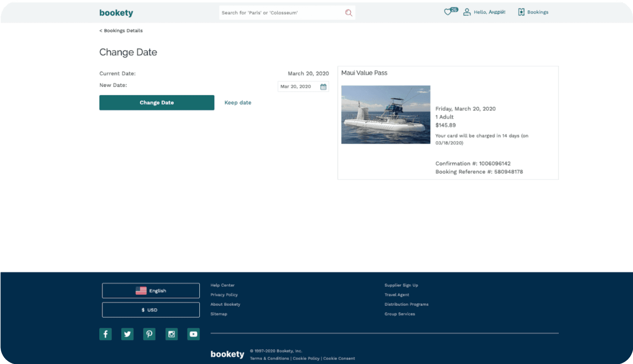
Task: Click the search magnifier icon
Action: pyautogui.click(x=348, y=13)
